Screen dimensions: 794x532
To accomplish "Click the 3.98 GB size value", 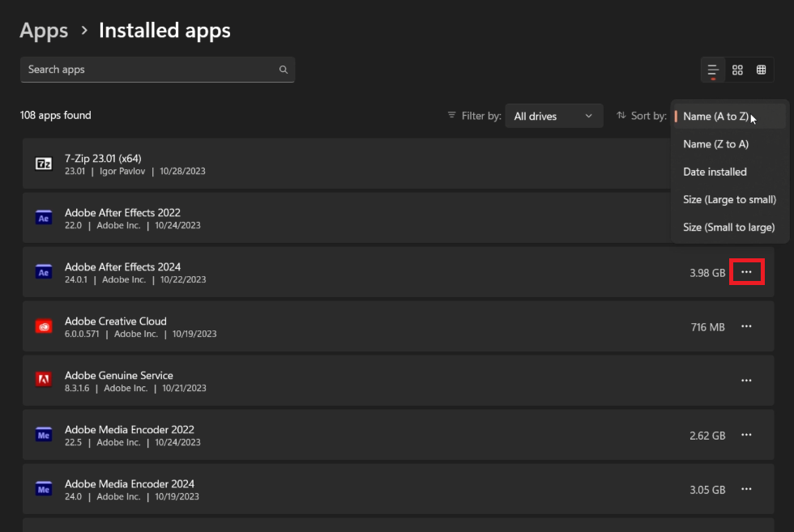I will [x=707, y=273].
